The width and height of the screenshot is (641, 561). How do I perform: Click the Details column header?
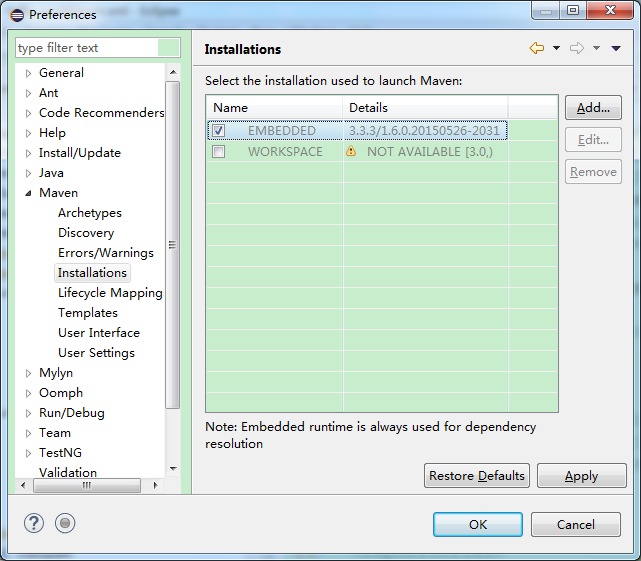426,108
